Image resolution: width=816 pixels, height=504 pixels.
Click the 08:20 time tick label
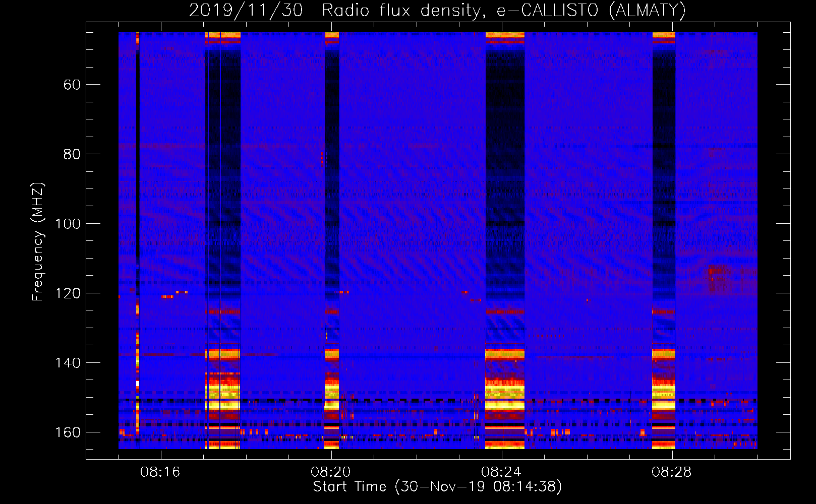point(331,472)
